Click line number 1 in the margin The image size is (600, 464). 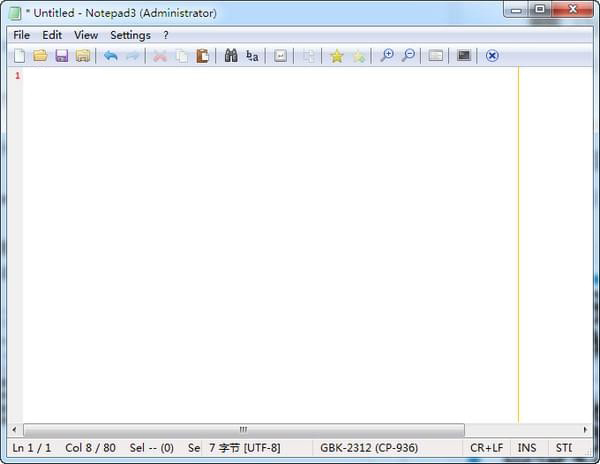coord(17,76)
